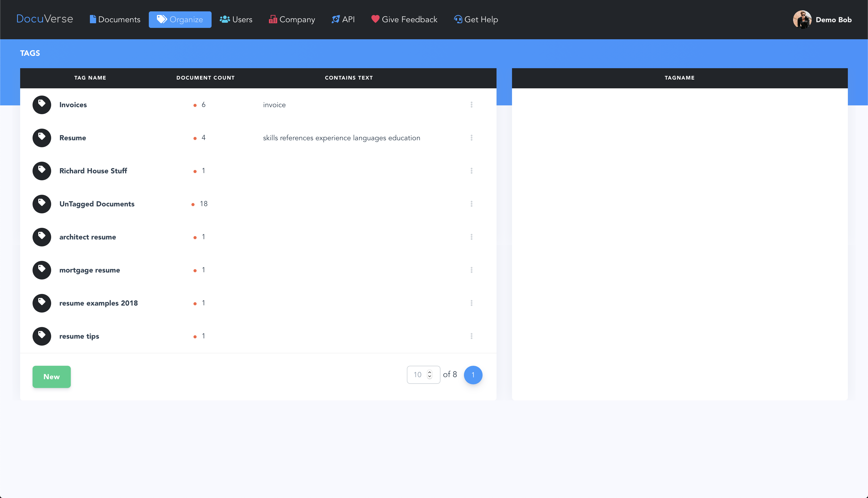The image size is (868, 498).
Task: Click page 1 pagination button
Action: (x=473, y=375)
